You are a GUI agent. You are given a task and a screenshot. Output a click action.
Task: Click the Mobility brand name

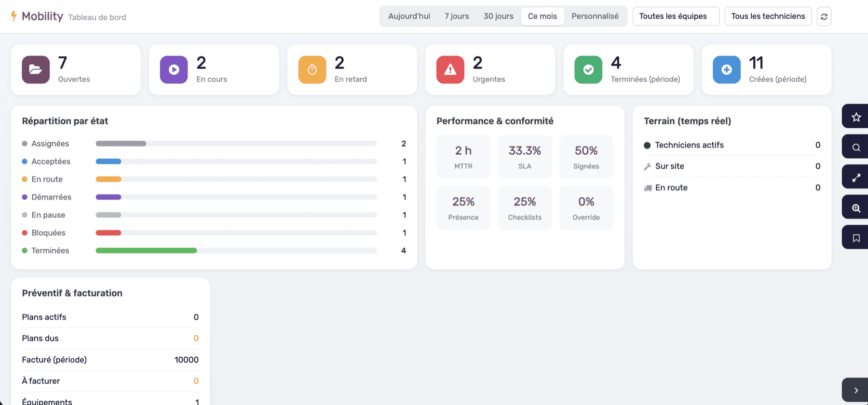click(42, 16)
